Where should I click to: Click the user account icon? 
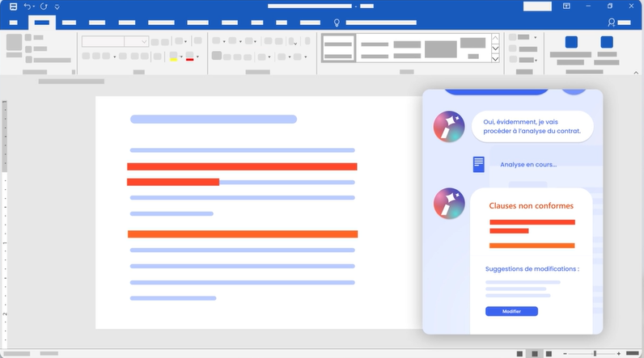pos(611,23)
